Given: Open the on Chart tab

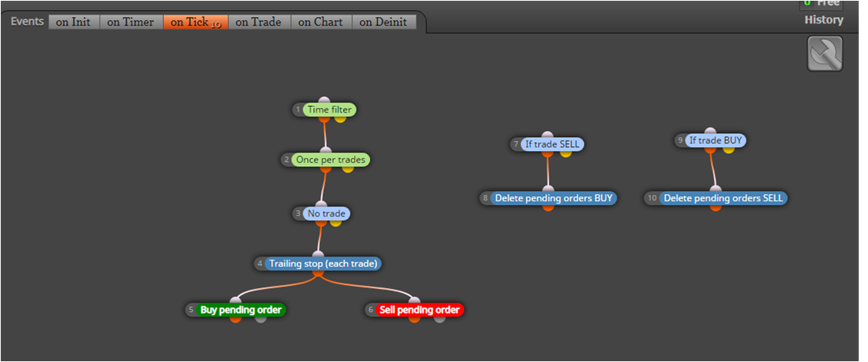Looking at the screenshot, I should [321, 22].
